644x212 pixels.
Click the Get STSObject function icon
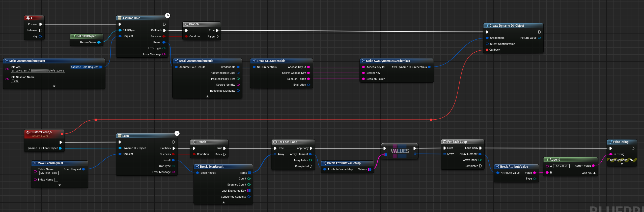[x=74, y=36]
